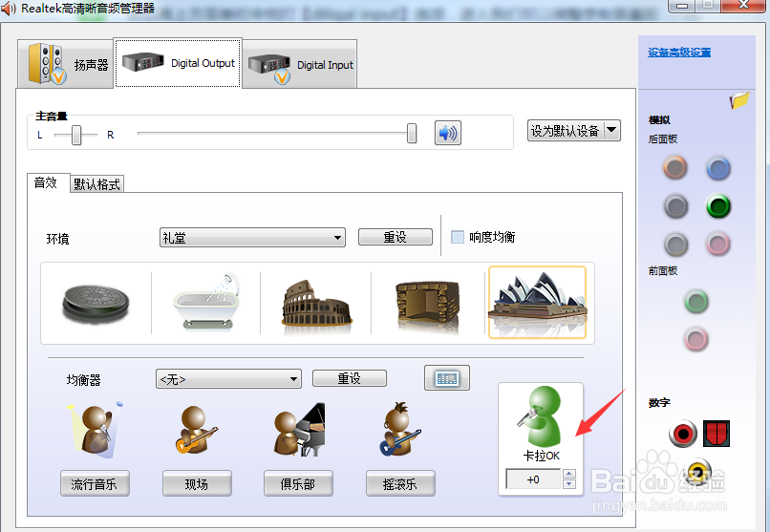Click the L/R balance slider handle

pyautogui.click(x=76, y=135)
